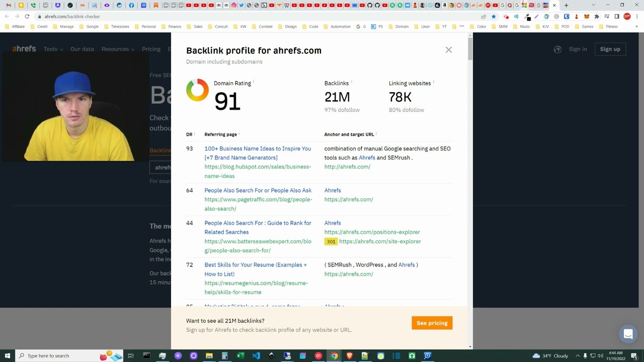The image size is (644, 362).
Task: Expand the Tools dropdown menu
Action: [x=53, y=49]
